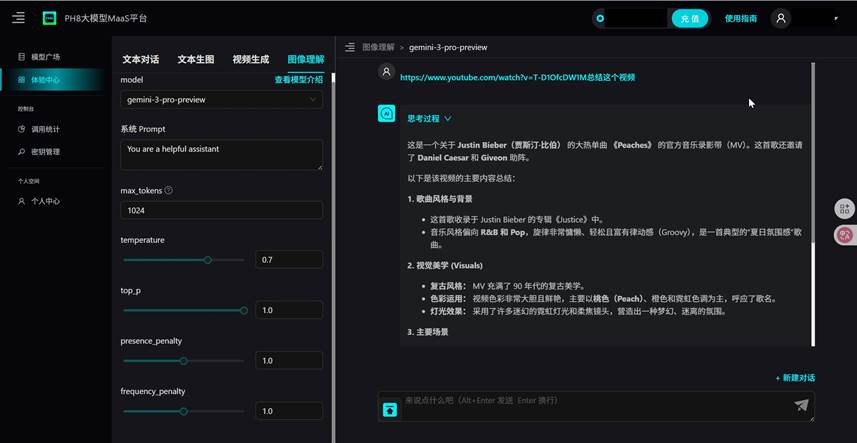This screenshot has height=443, width=857.
Task: Click the 系统 Prompt text area
Action: (221, 155)
